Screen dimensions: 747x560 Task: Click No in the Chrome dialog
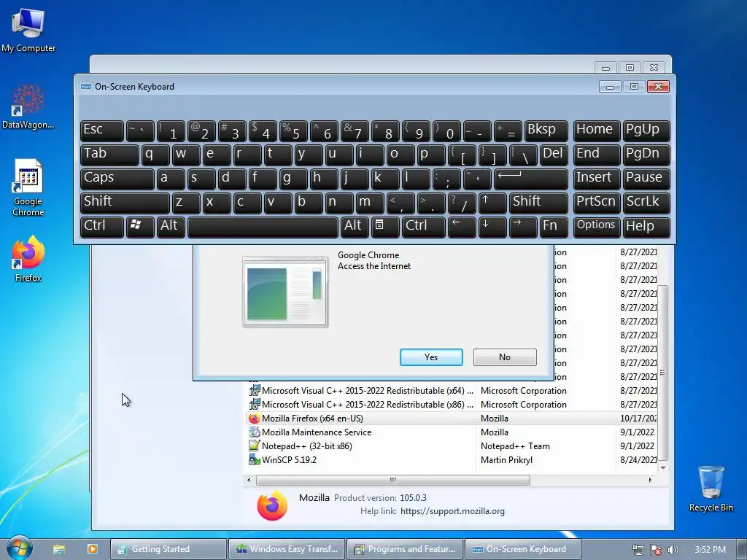[505, 357]
